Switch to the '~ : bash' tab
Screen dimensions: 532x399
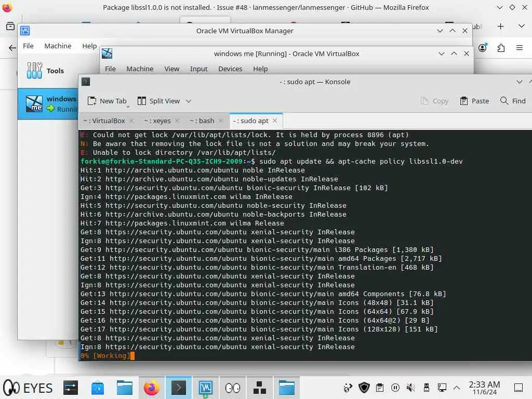202,121
